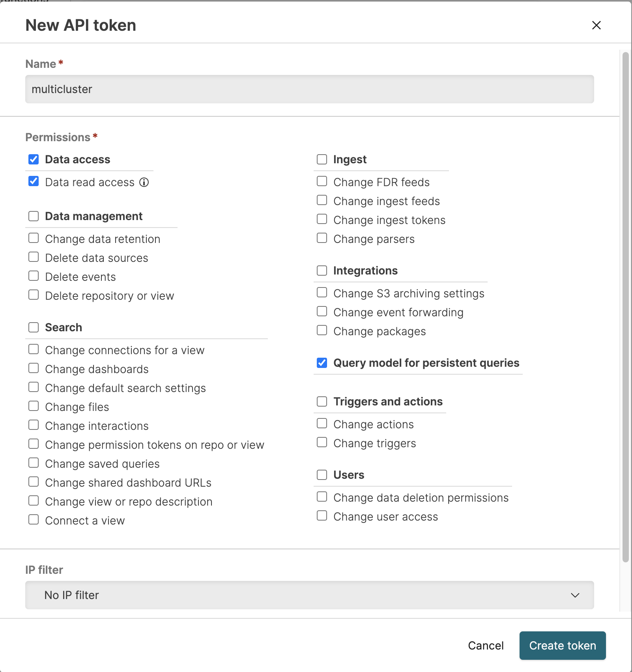Click the info icon beside Data read access
632x672 pixels.
tap(144, 182)
